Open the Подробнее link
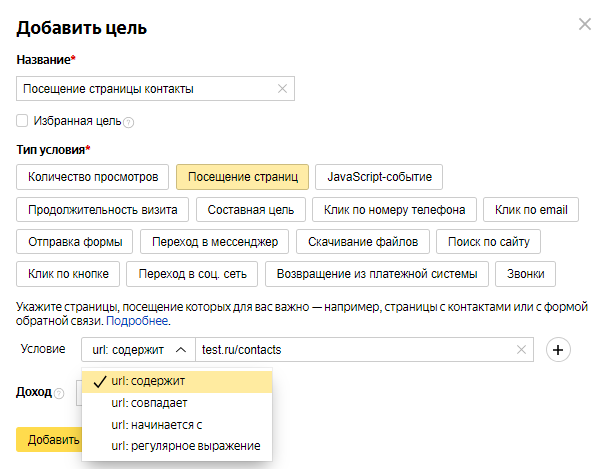 click(138, 322)
